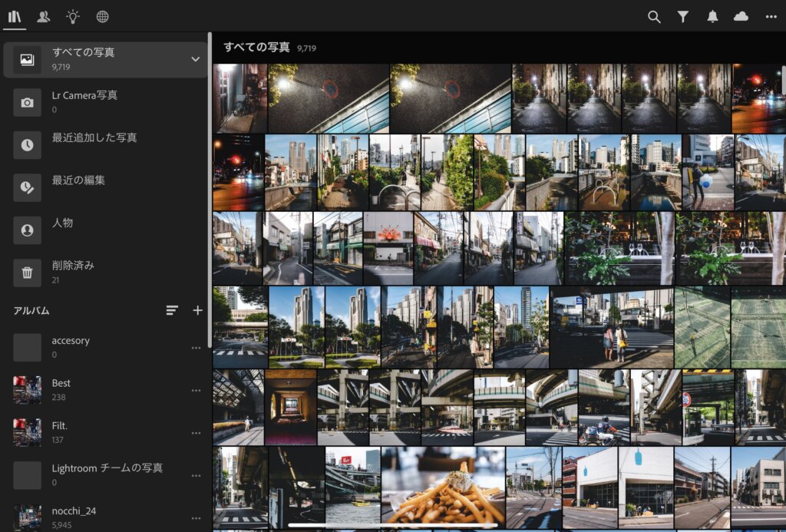The height and width of the screenshot is (532, 786).
Task: Click the search magnifier icon
Action: click(x=654, y=17)
